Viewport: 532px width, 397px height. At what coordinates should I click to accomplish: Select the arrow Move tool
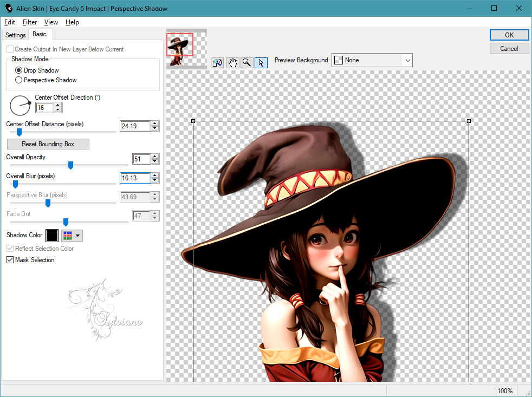tap(261, 63)
